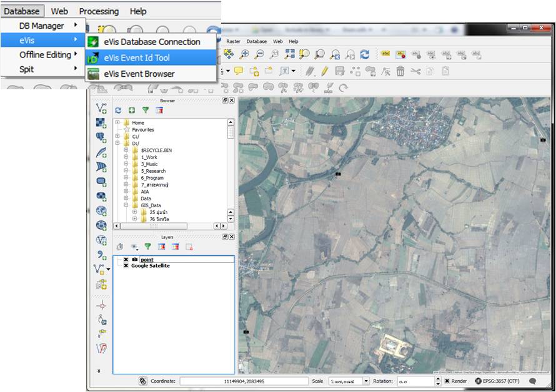Click the Zoom Last icon
Screen dimensions: 556x392
pos(335,54)
